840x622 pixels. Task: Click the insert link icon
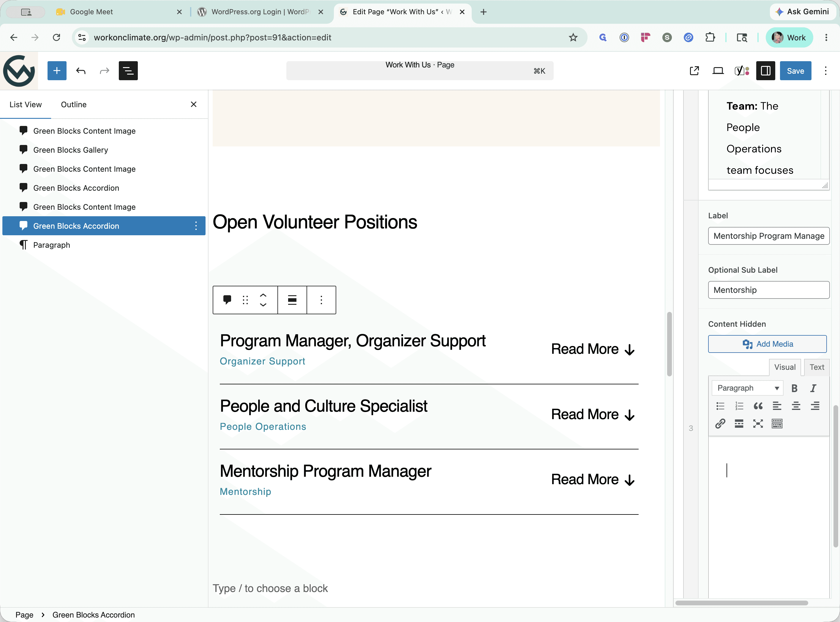coord(720,424)
